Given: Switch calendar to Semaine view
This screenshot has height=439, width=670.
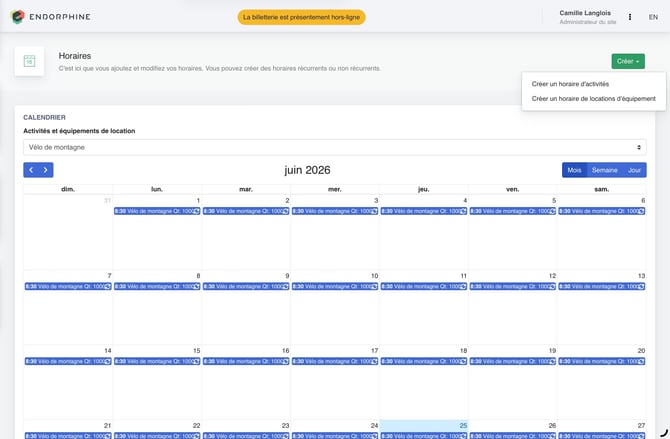Looking at the screenshot, I should [604, 170].
